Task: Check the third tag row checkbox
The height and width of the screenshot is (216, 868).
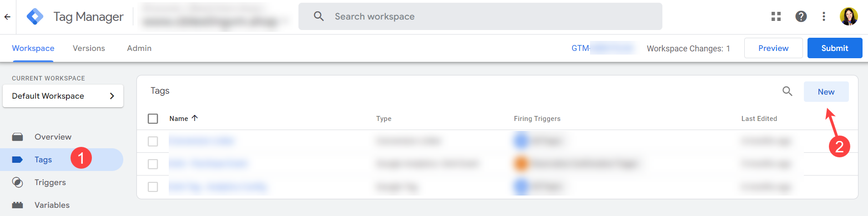Action: pos(153,187)
